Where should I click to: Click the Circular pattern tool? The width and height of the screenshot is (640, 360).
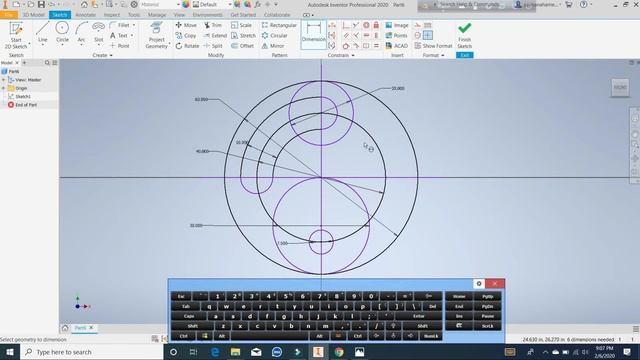click(x=275, y=36)
